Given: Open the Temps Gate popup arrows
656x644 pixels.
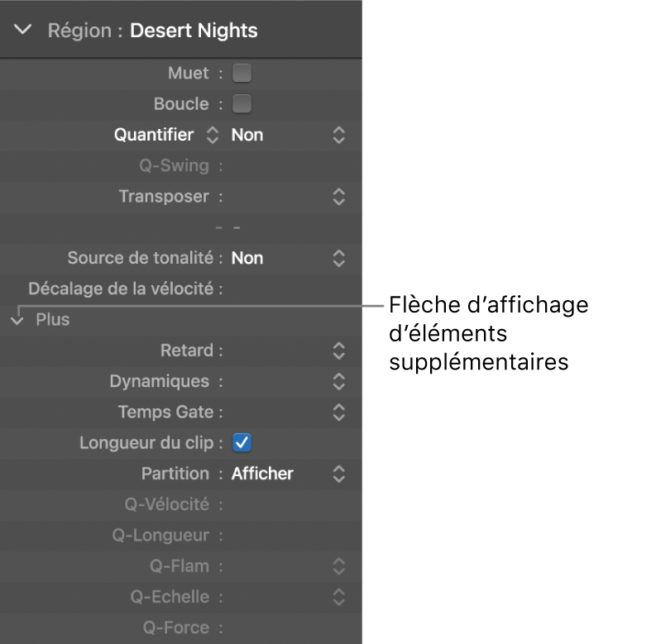Looking at the screenshot, I should (x=338, y=412).
